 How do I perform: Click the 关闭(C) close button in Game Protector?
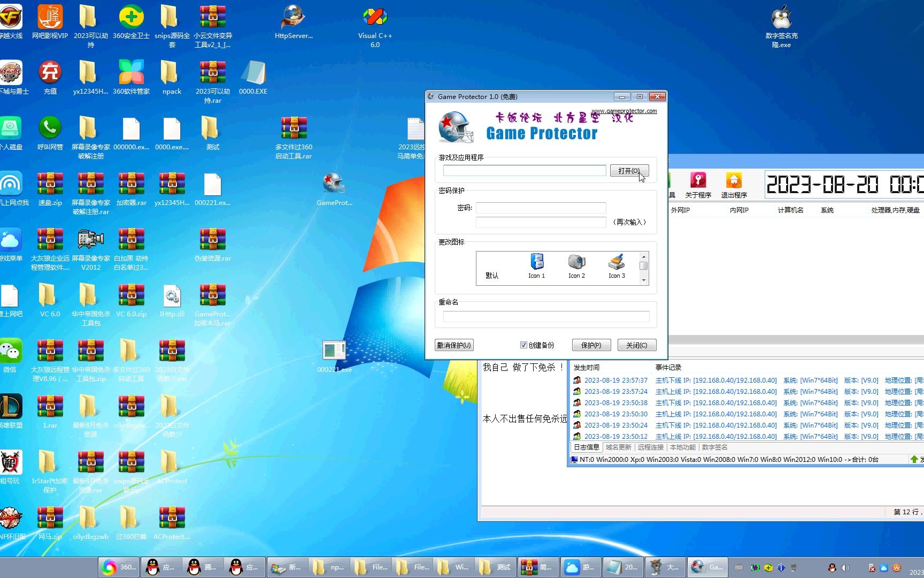click(x=636, y=345)
